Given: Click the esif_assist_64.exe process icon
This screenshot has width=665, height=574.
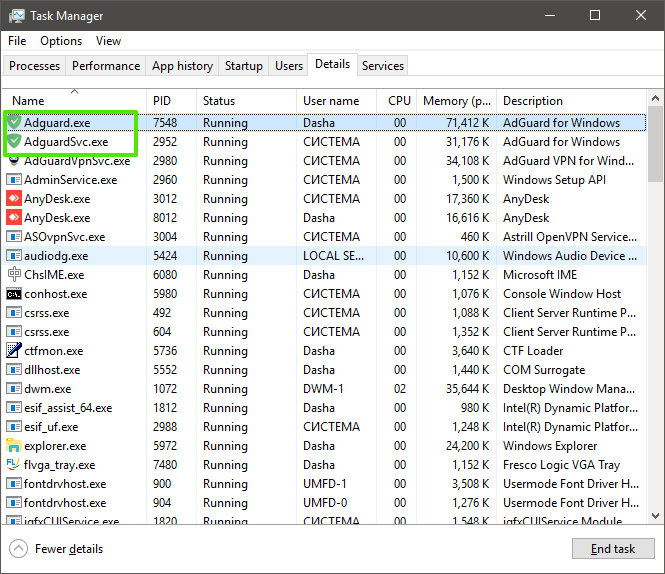Looking at the screenshot, I should pyautogui.click(x=14, y=408).
